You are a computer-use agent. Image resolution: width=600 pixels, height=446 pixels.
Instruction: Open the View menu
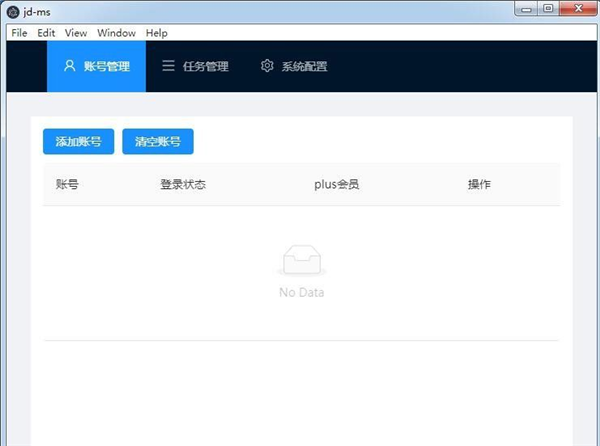pyautogui.click(x=76, y=33)
